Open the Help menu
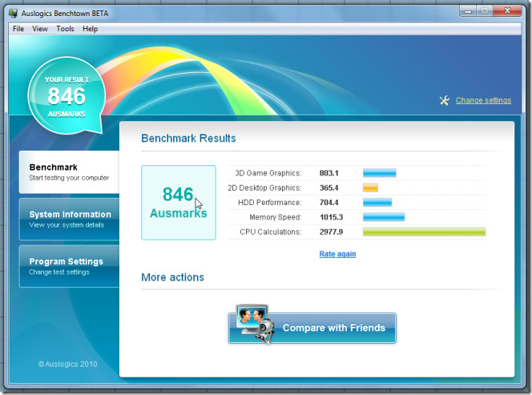The height and width of the screenshot is (395, 532). pos(91,29)
